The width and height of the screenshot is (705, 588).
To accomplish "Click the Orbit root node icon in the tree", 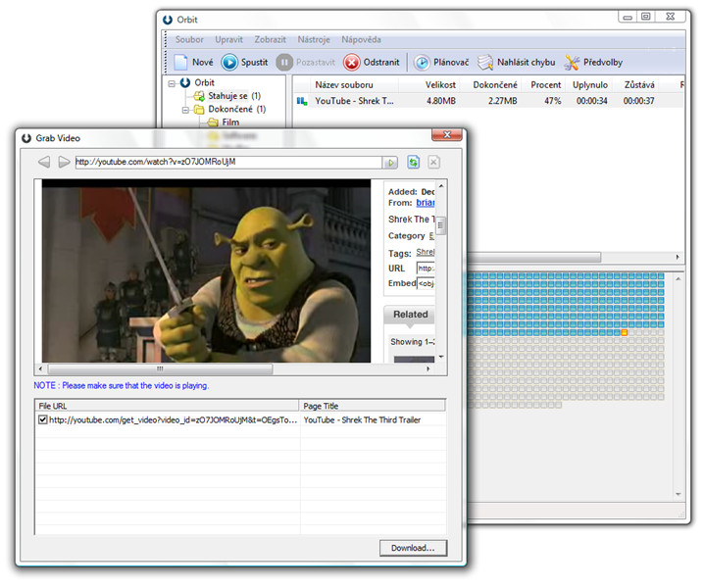I will click(185, 82).
